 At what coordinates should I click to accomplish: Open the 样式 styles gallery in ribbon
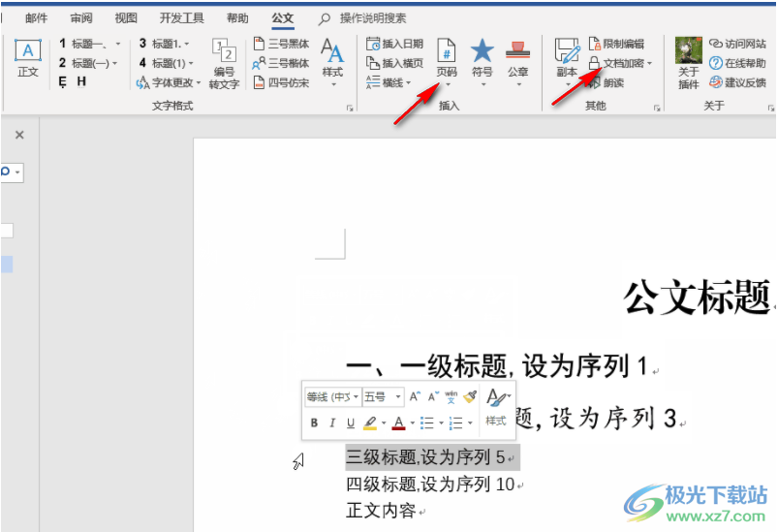[332, 62]
